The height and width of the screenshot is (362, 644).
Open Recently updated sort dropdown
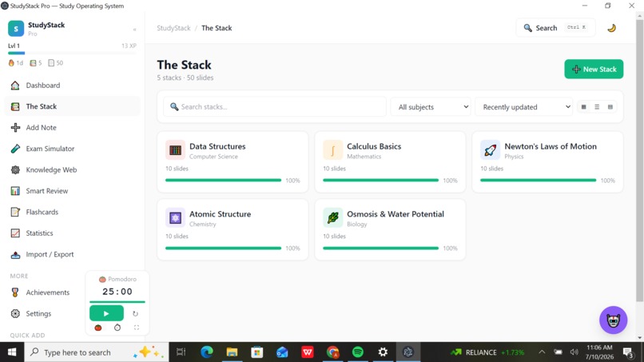click(x=523, y=107)
